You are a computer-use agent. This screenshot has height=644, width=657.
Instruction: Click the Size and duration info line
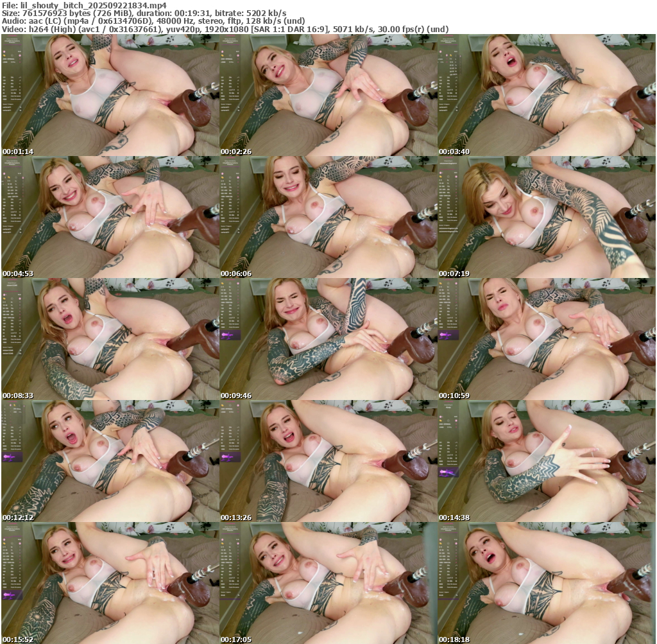(x=144, y=13)
